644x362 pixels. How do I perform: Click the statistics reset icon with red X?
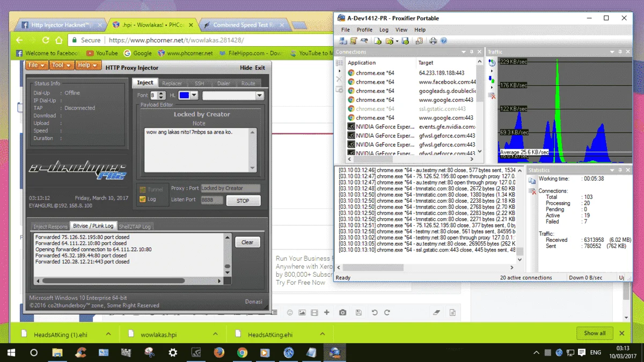pyautogui.click(x=532, y=191)
